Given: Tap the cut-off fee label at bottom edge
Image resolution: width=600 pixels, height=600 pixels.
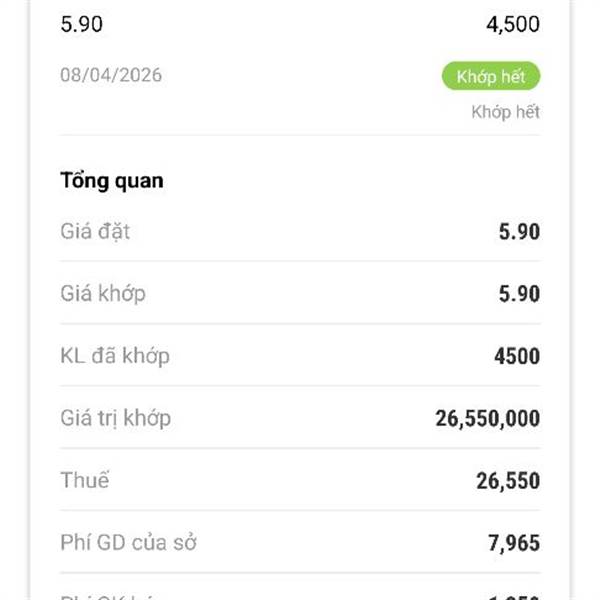Looking at the screenshot, I should 110,596.
